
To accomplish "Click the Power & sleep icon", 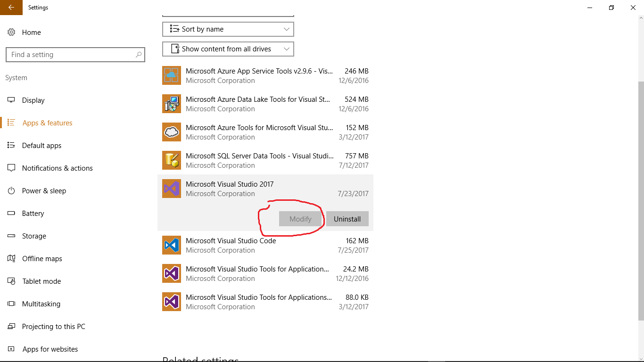I will (x=11, y=190).
